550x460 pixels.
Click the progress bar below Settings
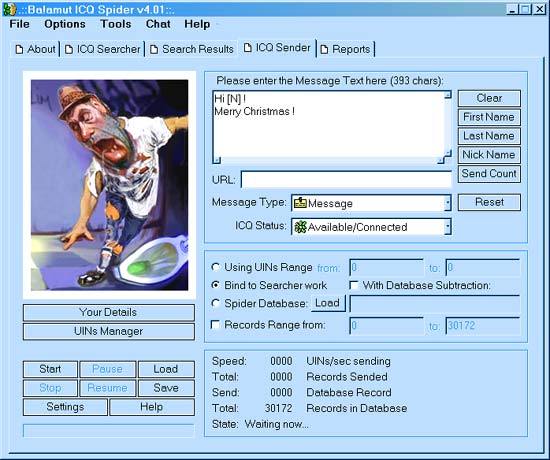109,431
